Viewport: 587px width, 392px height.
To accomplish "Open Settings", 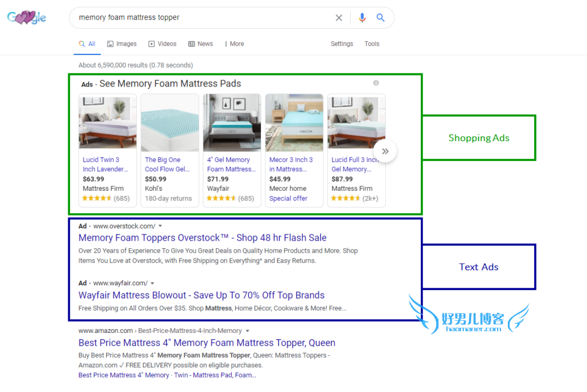I will tap(342, 44).
